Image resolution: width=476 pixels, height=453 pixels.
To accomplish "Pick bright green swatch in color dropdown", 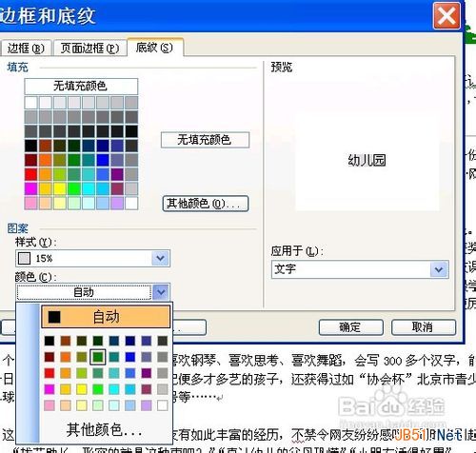I will pos(98,389).
